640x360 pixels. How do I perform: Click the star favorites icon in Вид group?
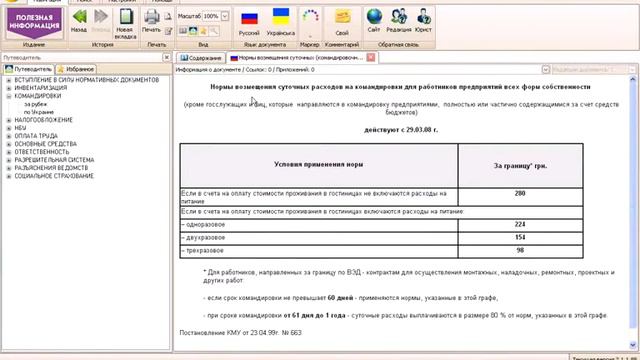(203, 31)
